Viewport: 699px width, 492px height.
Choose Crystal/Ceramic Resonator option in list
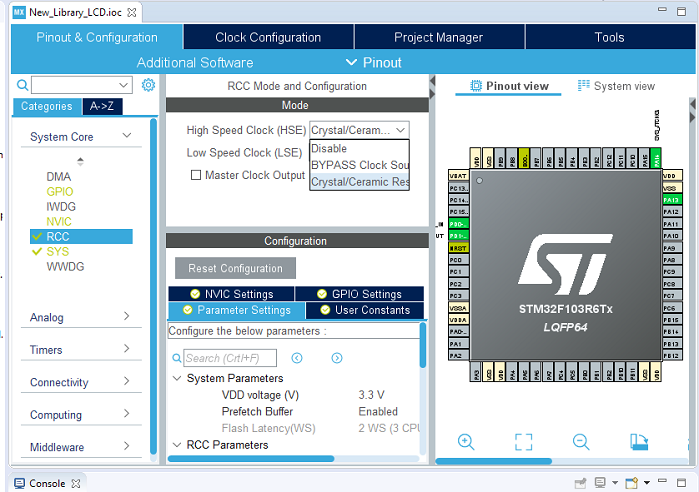point(359,182)
